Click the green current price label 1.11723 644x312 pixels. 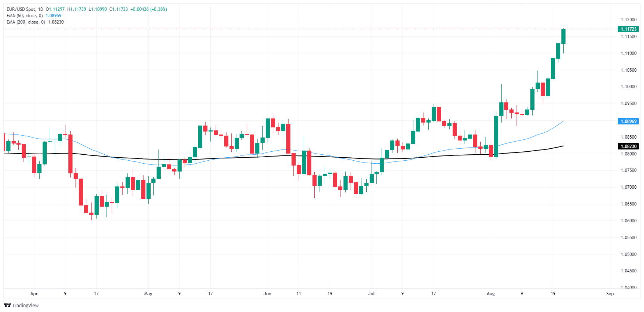[628, 29]
